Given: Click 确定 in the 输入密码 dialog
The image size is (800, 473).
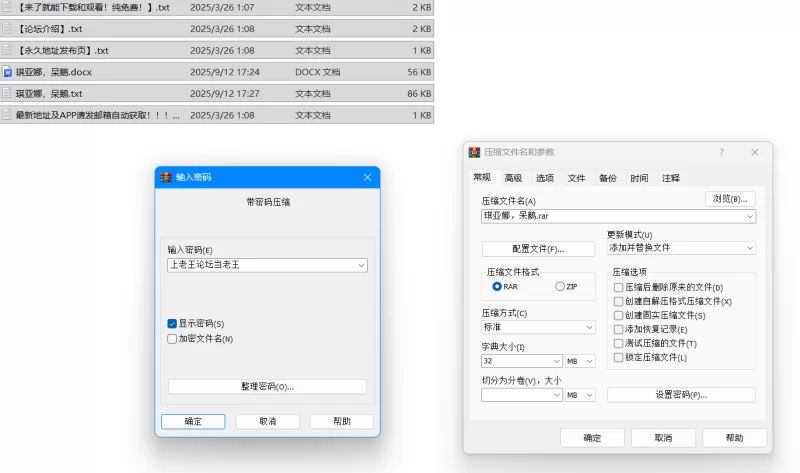Looking at the screenshot, I should pyautogui.click(x=193, y=421).
